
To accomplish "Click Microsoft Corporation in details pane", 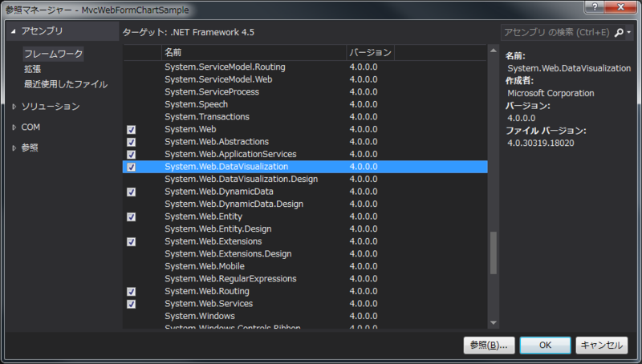I will tap(551, 93).
